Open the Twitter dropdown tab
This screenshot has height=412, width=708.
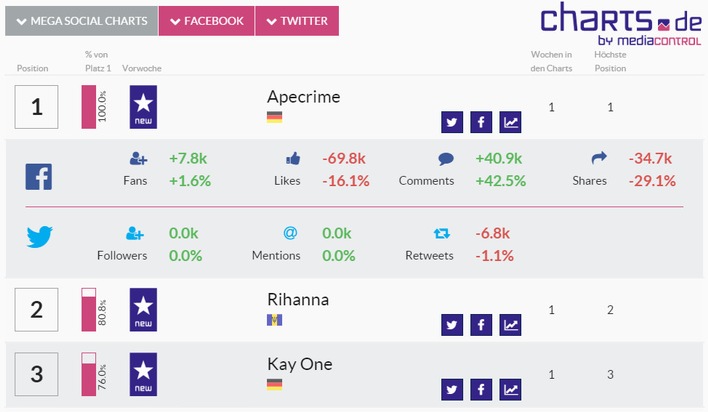coord(297,21)
